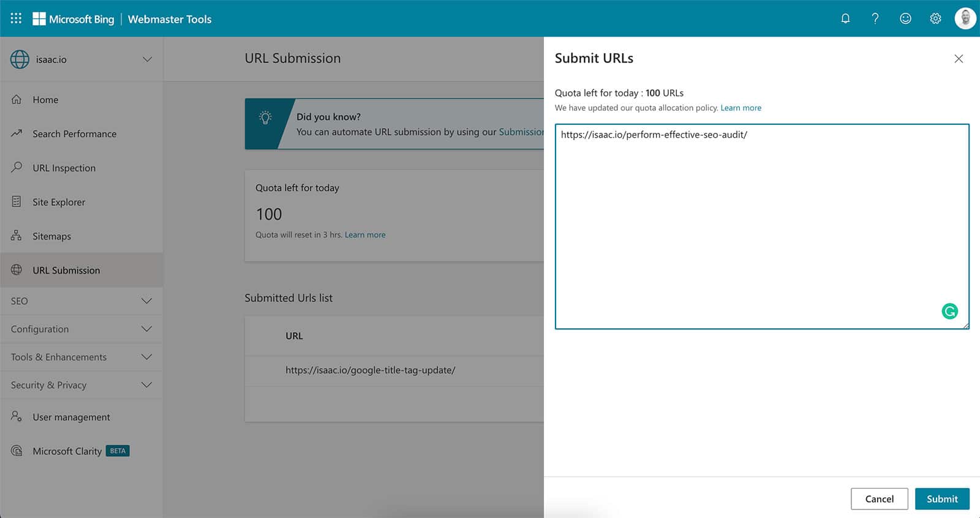Click the Microsoft Bing logo
This screenshot has width=980, height=518.
[x=73, y=19]
